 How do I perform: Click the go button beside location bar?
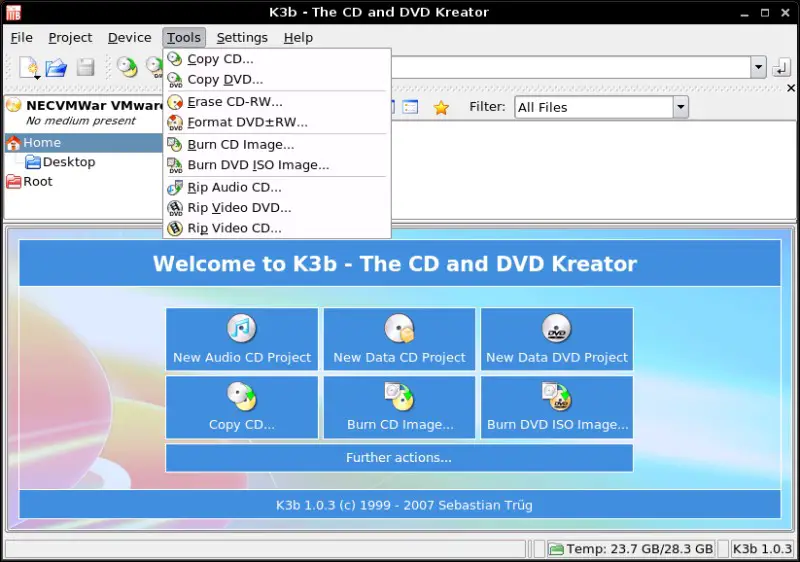click(x=781, y=67)
